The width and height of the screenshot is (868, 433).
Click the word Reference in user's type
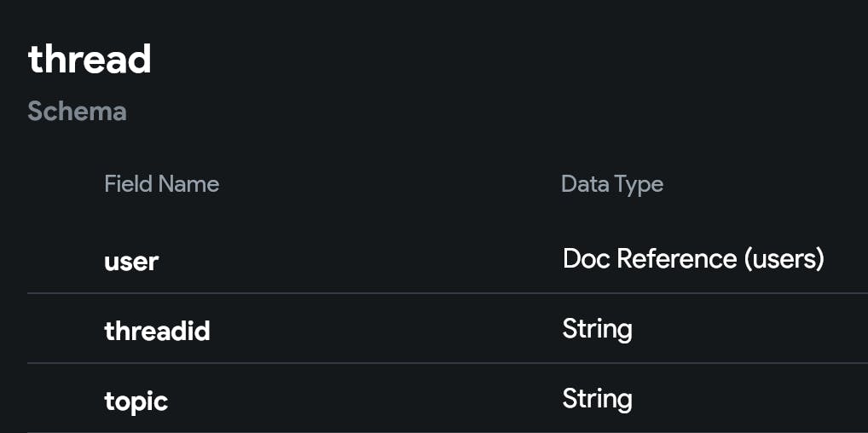(677, 259)
